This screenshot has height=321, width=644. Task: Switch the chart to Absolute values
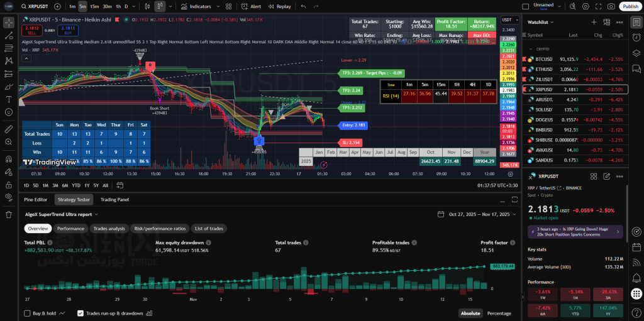click(x=470, y=313)
